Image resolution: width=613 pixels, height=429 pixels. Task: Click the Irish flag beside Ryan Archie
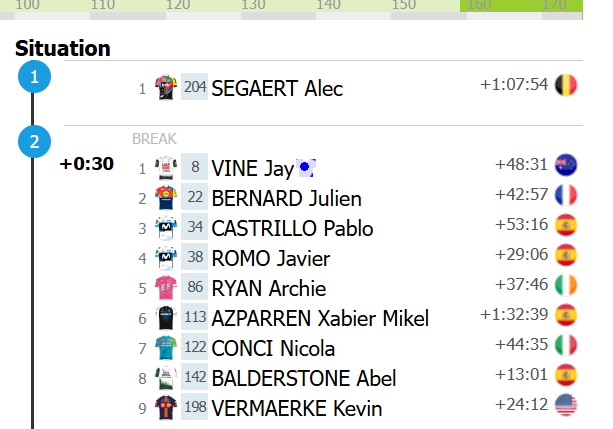pos(566,286)
